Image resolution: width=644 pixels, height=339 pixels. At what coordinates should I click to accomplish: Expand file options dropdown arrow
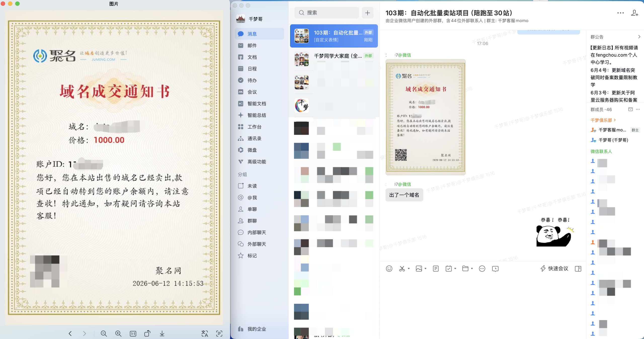click(472, 269)
